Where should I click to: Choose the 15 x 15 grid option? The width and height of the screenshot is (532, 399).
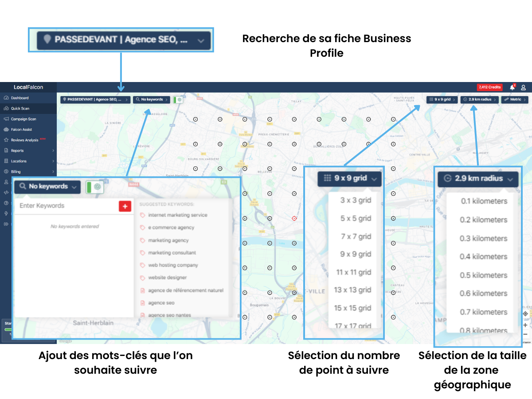[x=352, y=308]
